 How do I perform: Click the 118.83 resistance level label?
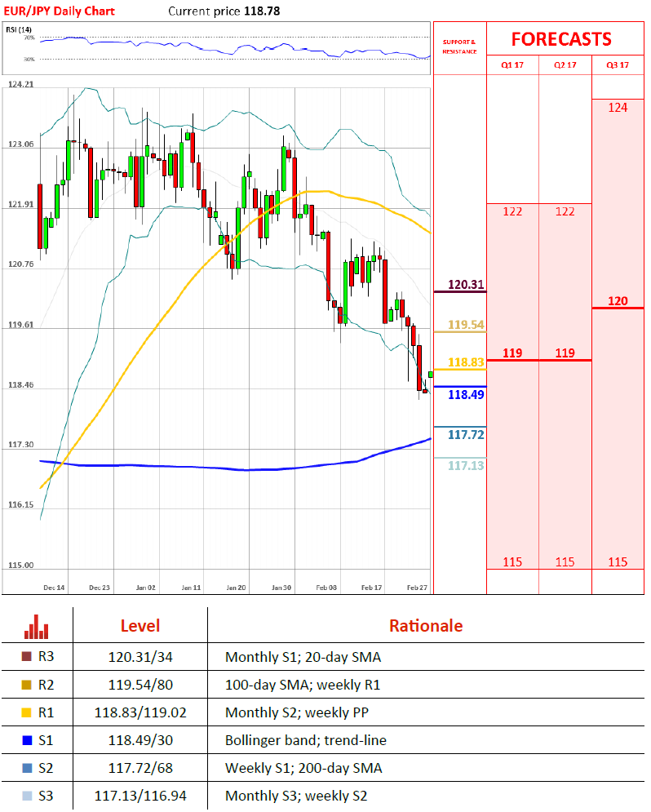(466, 362)
